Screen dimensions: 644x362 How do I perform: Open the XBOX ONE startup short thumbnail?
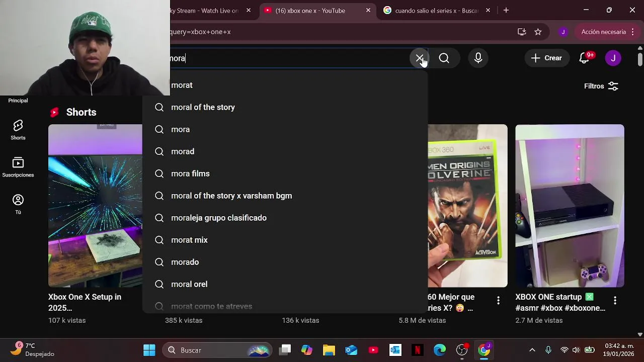pos(570,206)
